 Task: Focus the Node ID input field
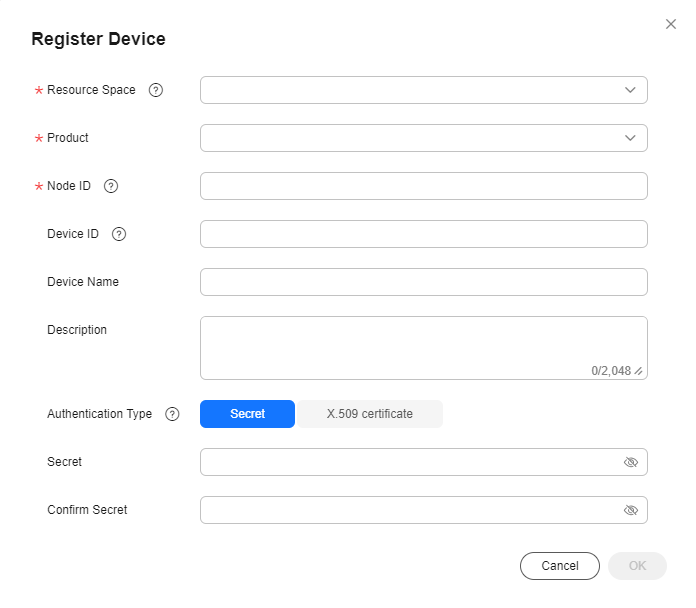[x=423, y=186]
